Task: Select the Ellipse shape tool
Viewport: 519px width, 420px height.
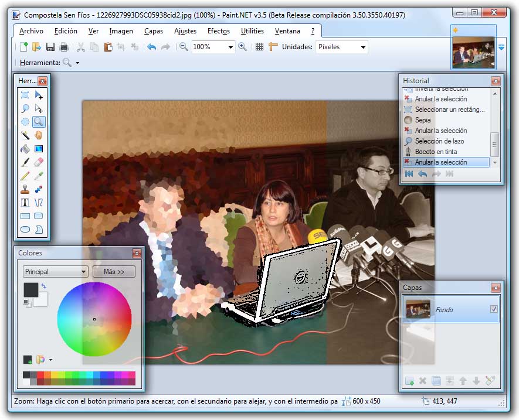Action: click(x=25, y=229)
